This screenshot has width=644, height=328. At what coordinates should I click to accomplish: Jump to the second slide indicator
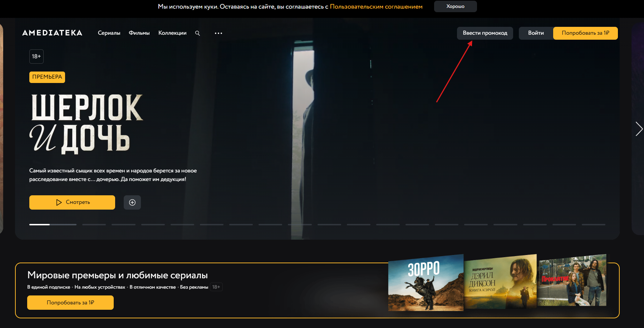tap(94, 225)
